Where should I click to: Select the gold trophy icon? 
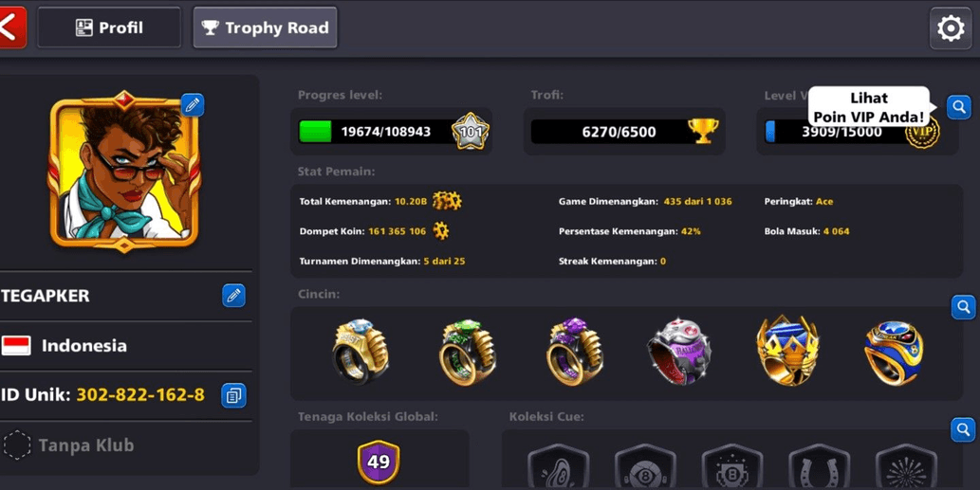pos(703,131)
